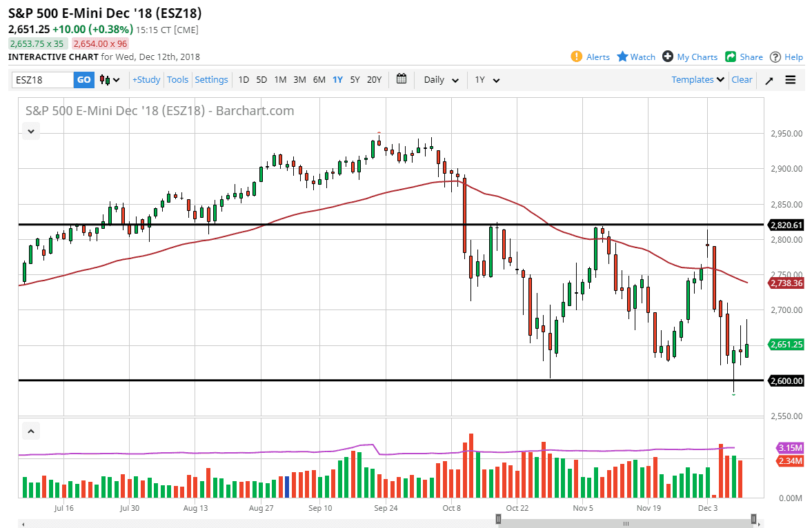Open the Alerts panel via its icon
The height and width of the screenshot is (528, 812).
pos(578,57)
